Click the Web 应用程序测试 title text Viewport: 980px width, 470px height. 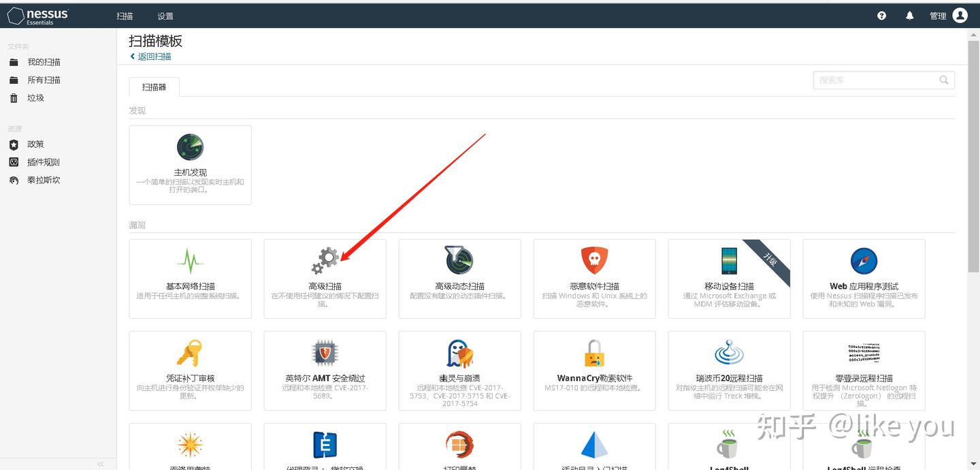point(864,286)
